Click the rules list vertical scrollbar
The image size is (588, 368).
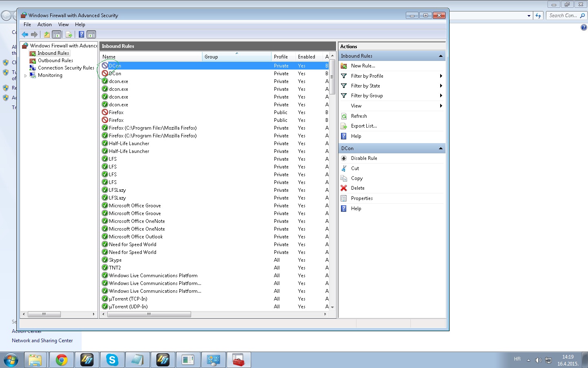pyautogui.click(x=332, y=77)
